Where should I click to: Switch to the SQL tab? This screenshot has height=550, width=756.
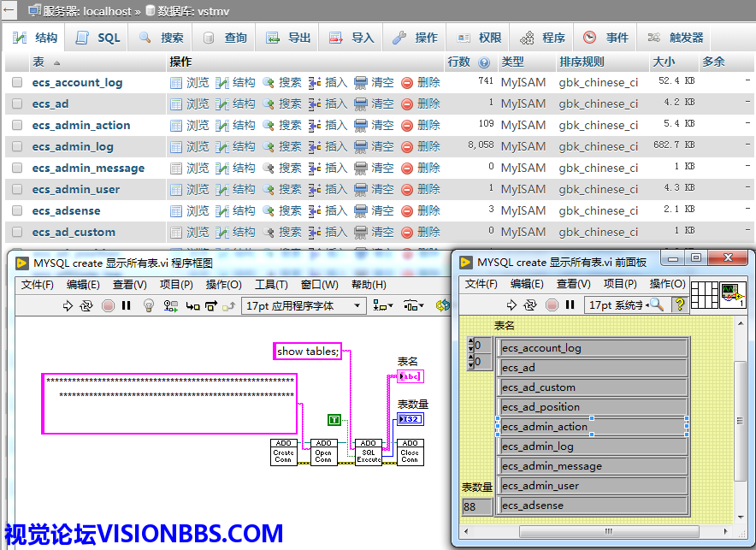pos(98,38)
